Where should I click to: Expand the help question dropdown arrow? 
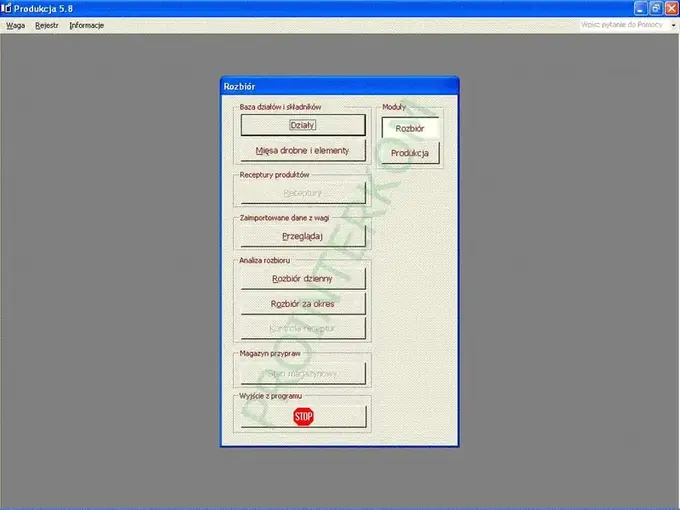pyautogui.click(x=673, y=25)
